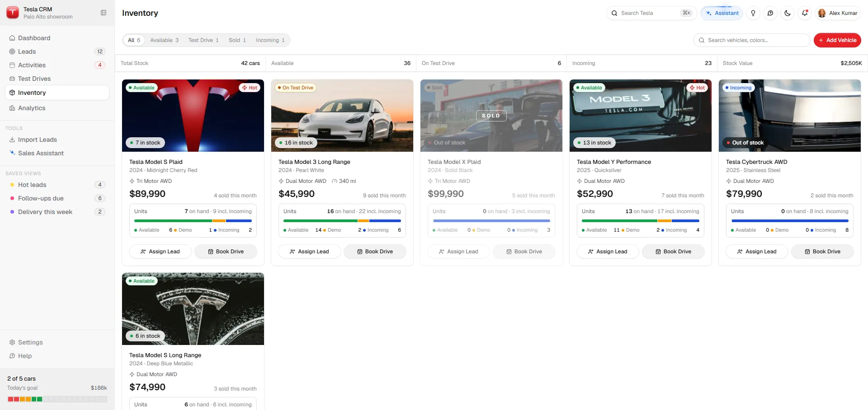Image resolution: width=868 pixels, height=410 pixels.
Task: Switch to Sold 1 filter tab
Action: click(237, 40)
